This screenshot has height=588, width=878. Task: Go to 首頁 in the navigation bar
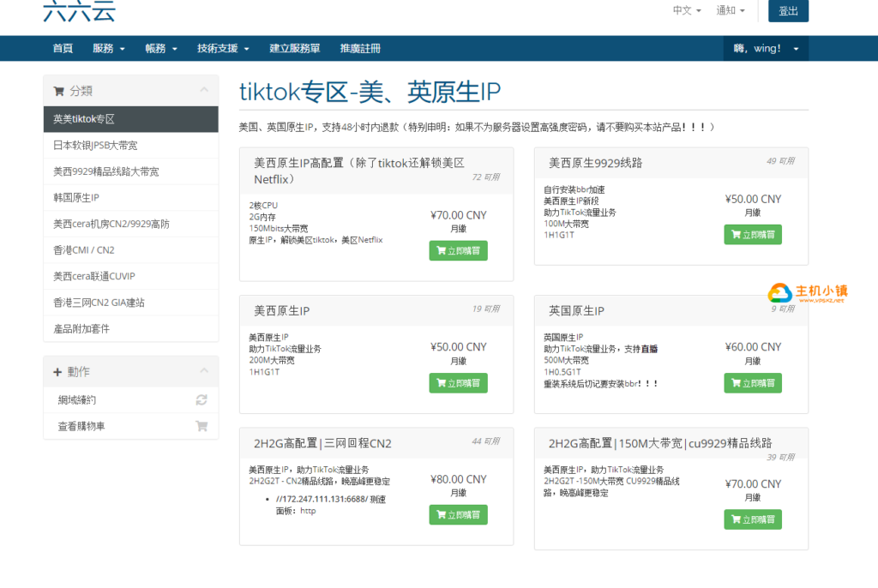[x=63, y=49]
